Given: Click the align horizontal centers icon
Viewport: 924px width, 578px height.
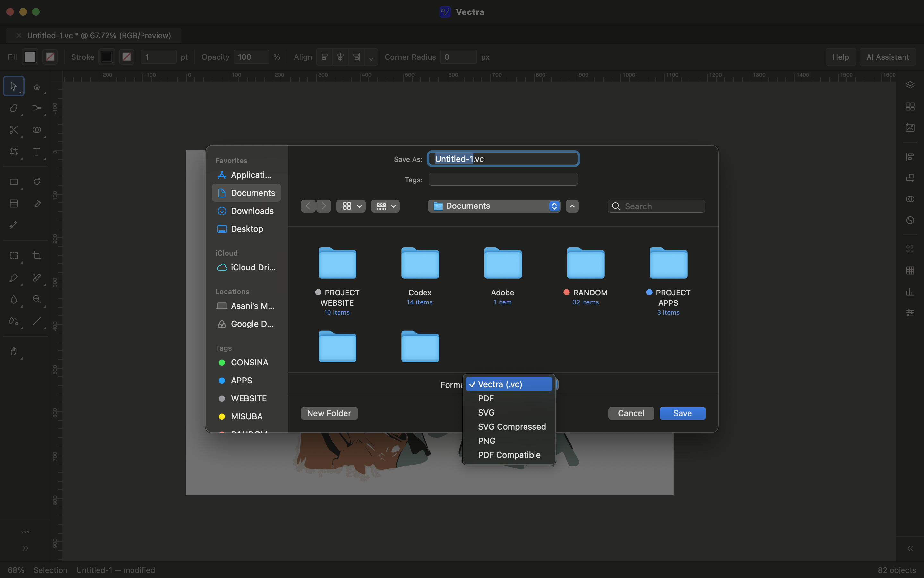Looking at the screenshot, I should (340, 57).
